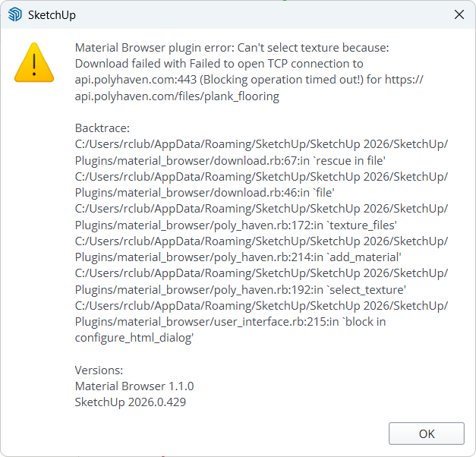Click the 'Material Browser plugin error' message line
Viewport: 476px width, 457px height.
click(x=232, y=47)
